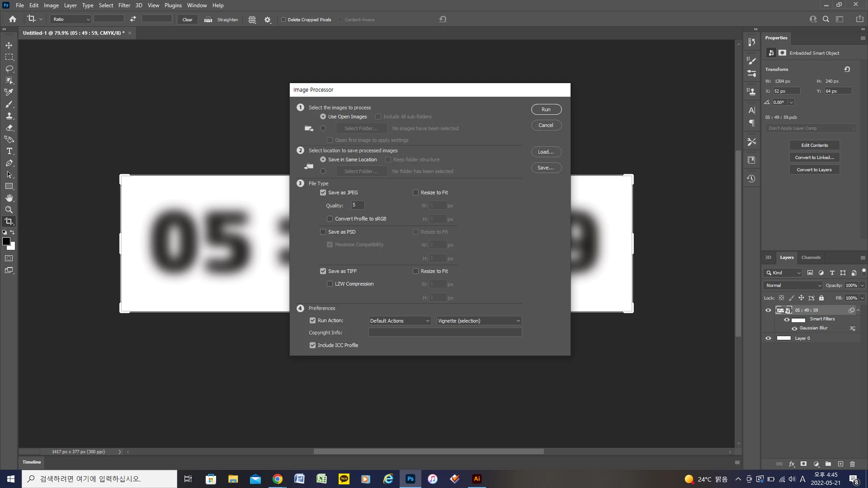Uncheck the Save as JPEG checkbox
868x488 pixels.
323,192
